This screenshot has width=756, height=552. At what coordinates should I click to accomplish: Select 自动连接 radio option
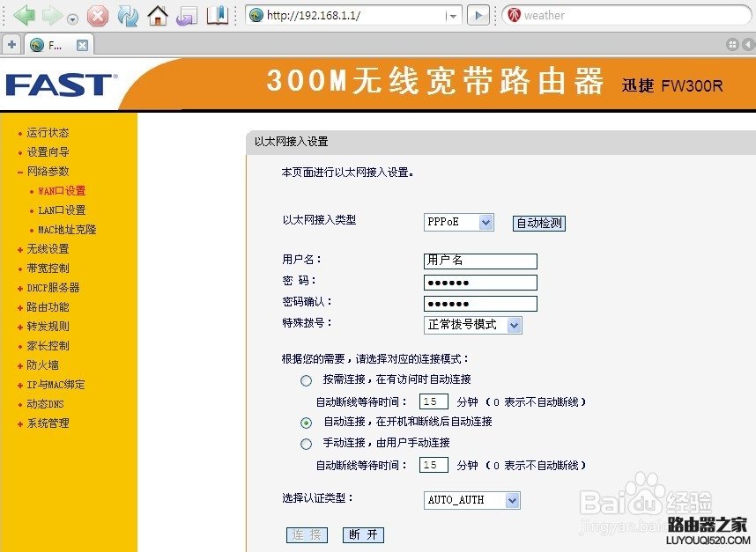[306, 423]
